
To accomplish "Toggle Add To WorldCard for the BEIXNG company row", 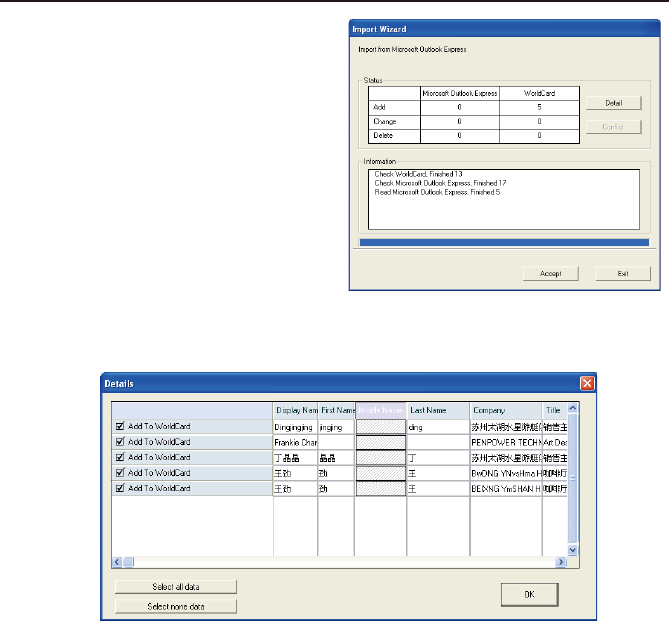I will click(x=120, y=488).
